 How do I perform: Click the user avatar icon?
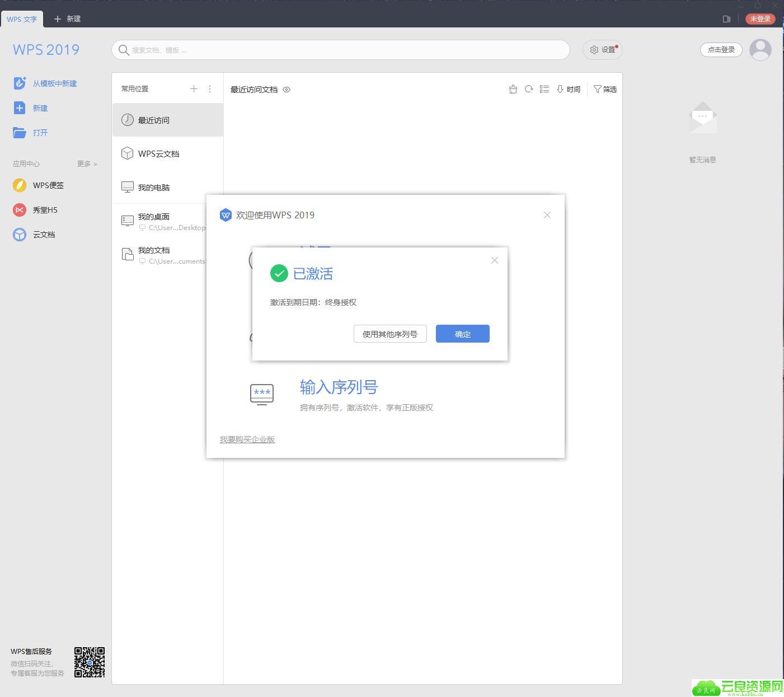click(x=760, y=50)
